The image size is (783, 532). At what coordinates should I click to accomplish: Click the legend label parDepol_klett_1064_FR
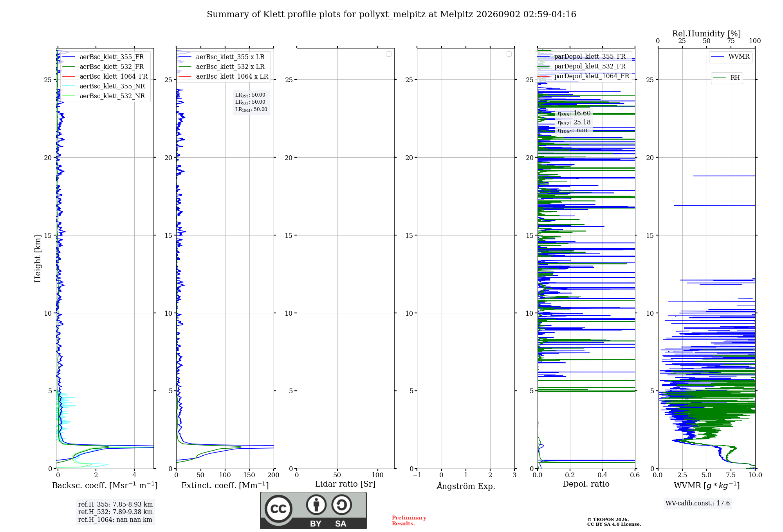coord(592,76)
